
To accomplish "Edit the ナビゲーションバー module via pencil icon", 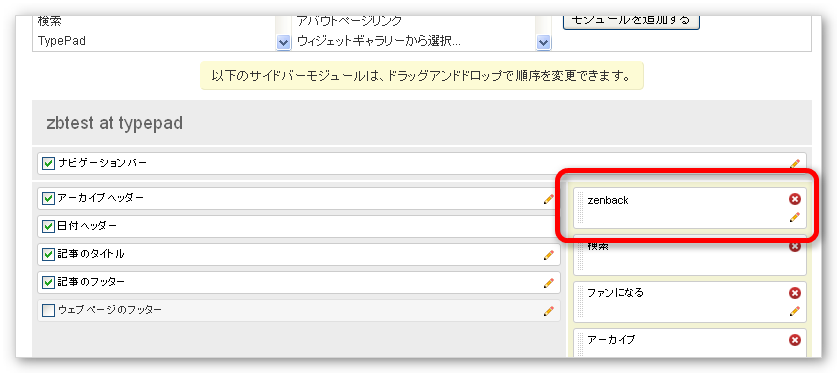I will (x=795, y=164).
